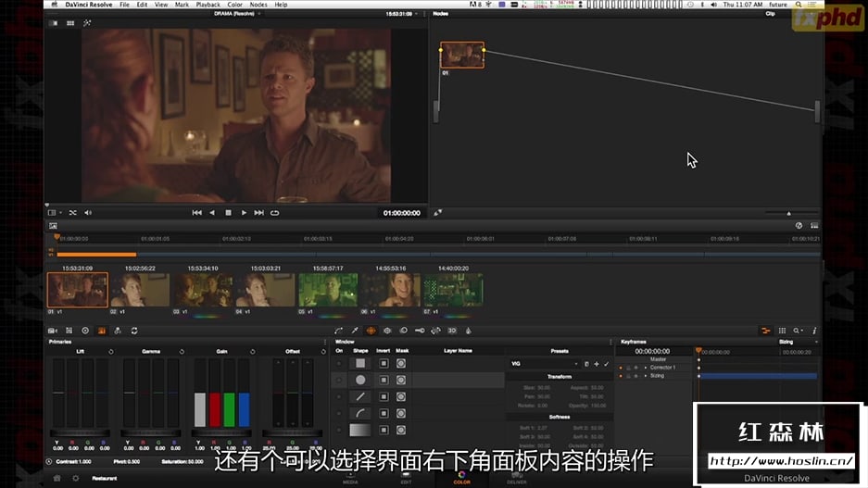Image resolution: width=868 pixels, height=488 pixels.
Task: Stop playback
Action: point(228,213)
